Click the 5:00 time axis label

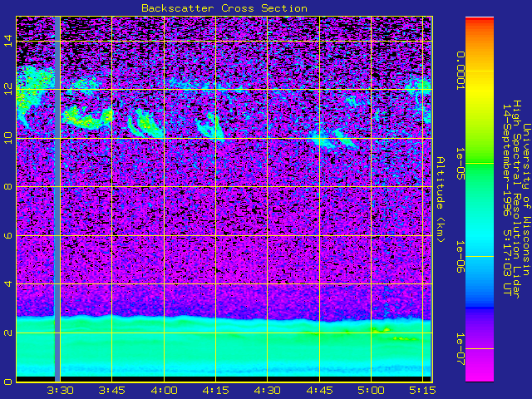tap(372, 391)
